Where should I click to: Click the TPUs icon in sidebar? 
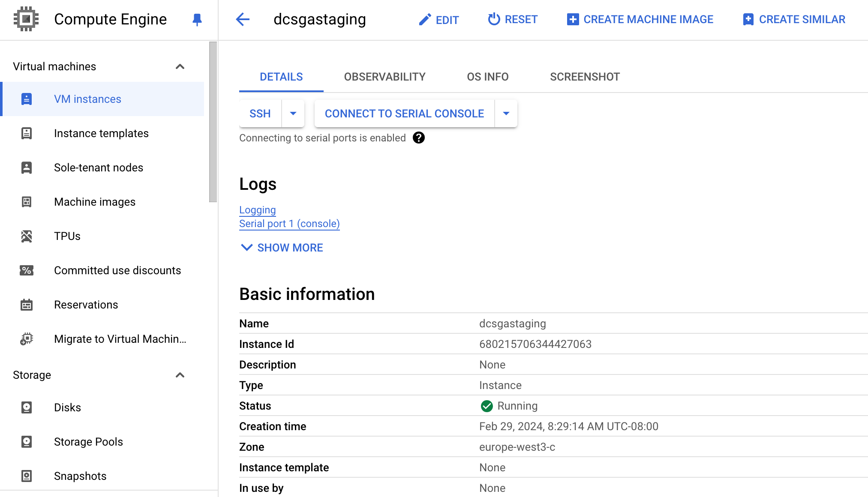(26, 236)
